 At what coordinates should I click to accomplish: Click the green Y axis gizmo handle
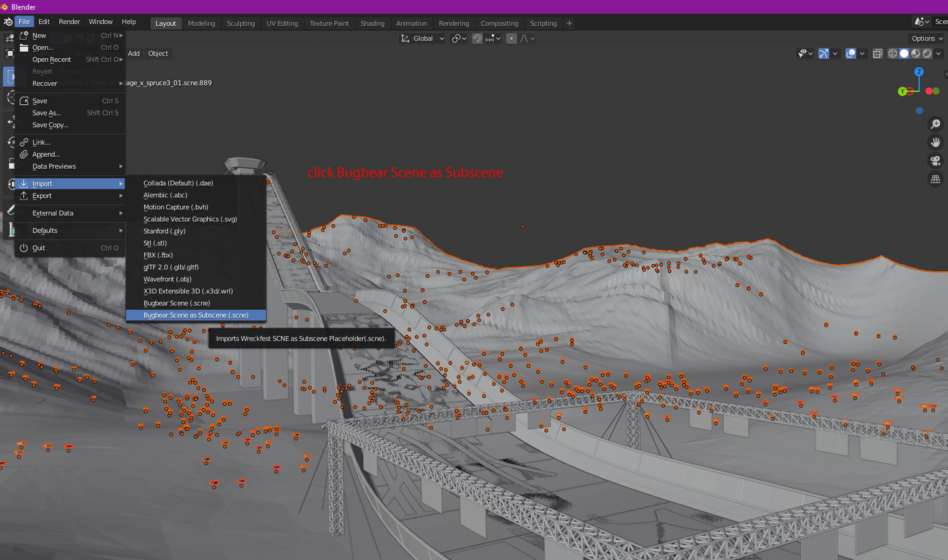click(x=902, y=92)
